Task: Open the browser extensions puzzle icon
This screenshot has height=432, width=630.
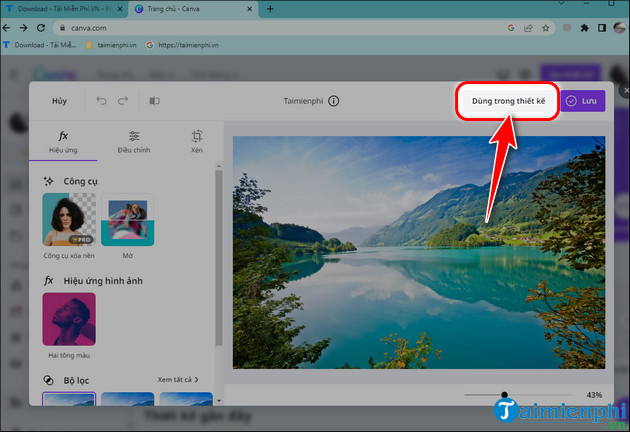Action: pyautogui.click(x=585, y=28)
